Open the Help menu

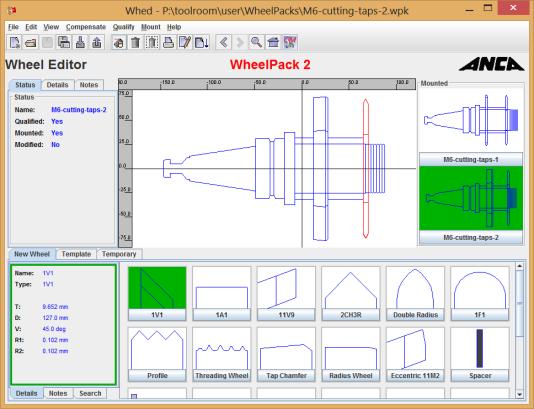coord(174,27)
